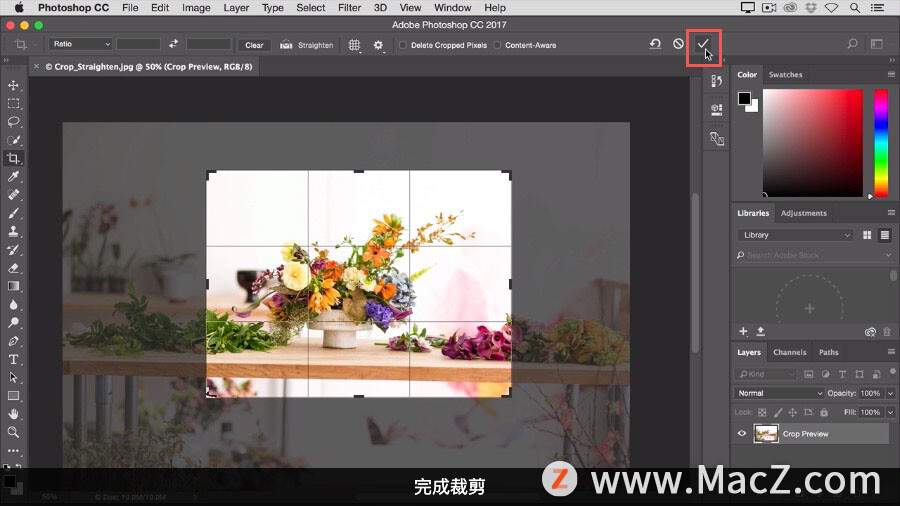This screenshot has width=900, height=506.
Task: Select the Eraser tool
Action: 13,268
